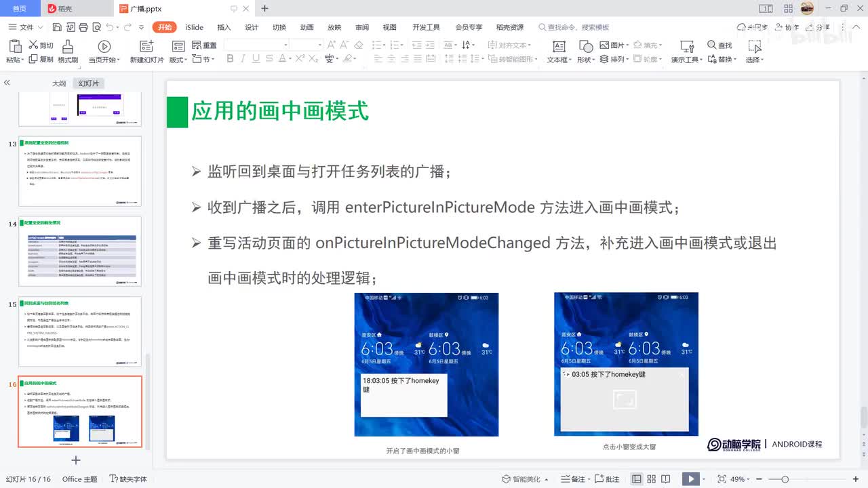Switch to the 切换 transitions tab
The image size is (868, 488).
(x=279, y=28)
